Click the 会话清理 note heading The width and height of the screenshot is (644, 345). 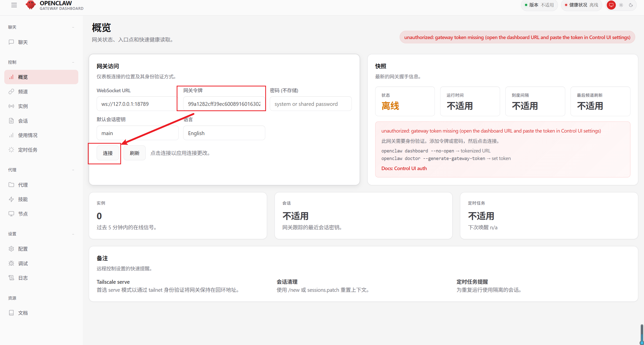coord(287,282)
